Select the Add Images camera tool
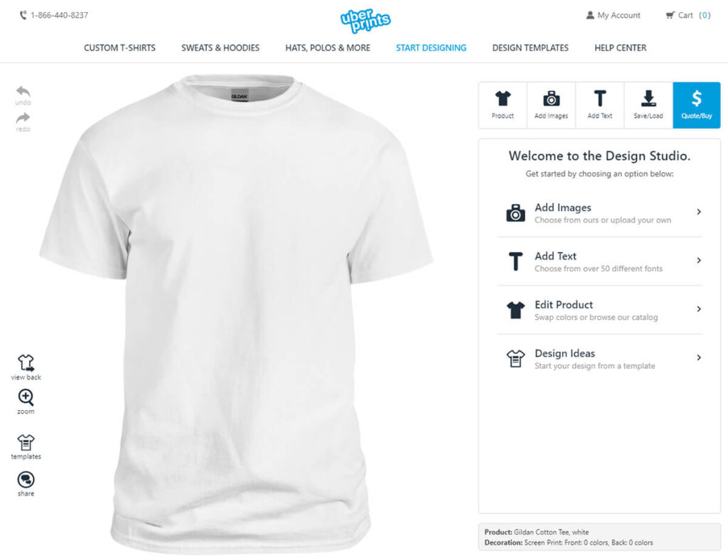Screen dimensions: 728x560 coord(551,105)
